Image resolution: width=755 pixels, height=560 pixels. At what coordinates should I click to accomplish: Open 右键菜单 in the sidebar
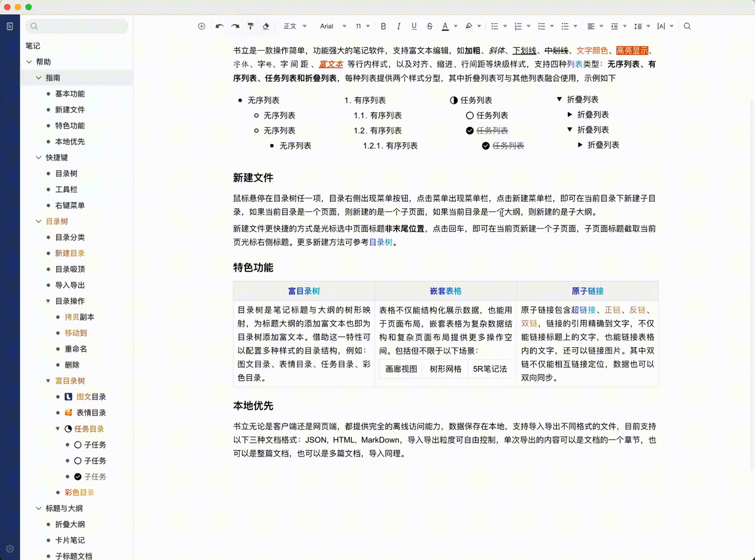coord(70,206)
